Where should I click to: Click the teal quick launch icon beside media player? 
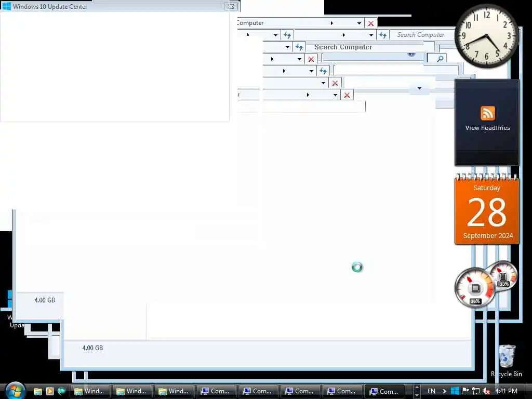[61, 391]
